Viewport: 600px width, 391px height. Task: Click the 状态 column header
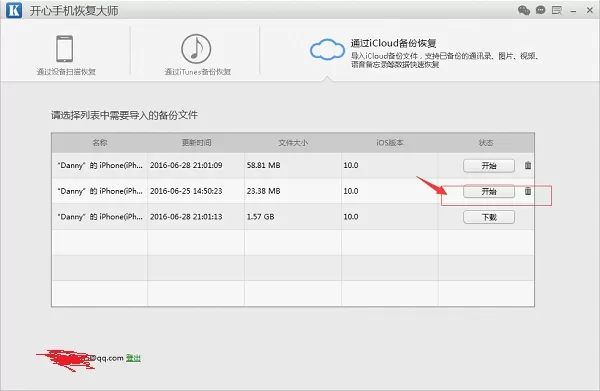tap(486, 143)
